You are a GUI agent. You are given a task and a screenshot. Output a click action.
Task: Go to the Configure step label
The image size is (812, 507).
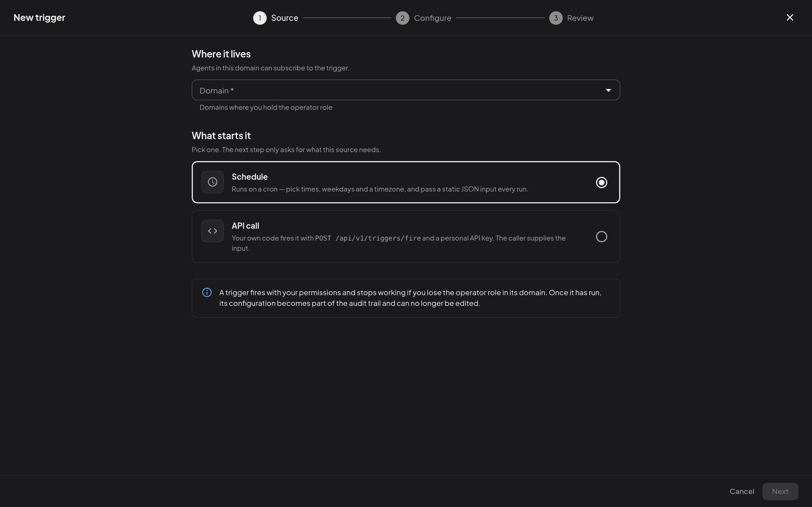(x=433, y=18)
